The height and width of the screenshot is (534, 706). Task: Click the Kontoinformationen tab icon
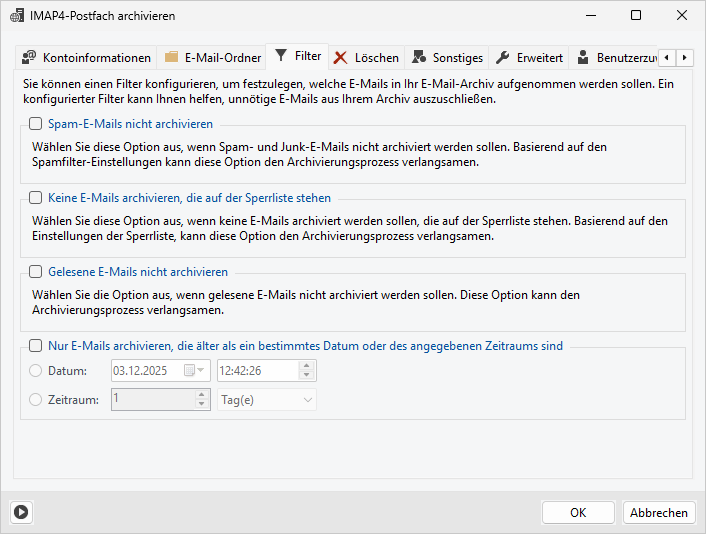(29, 57)
